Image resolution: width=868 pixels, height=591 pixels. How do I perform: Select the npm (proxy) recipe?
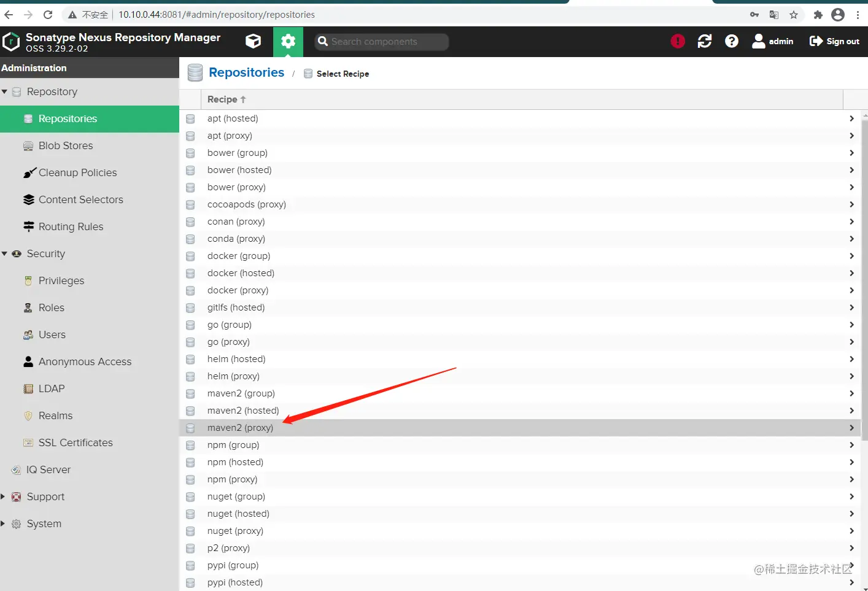[520, 479]
